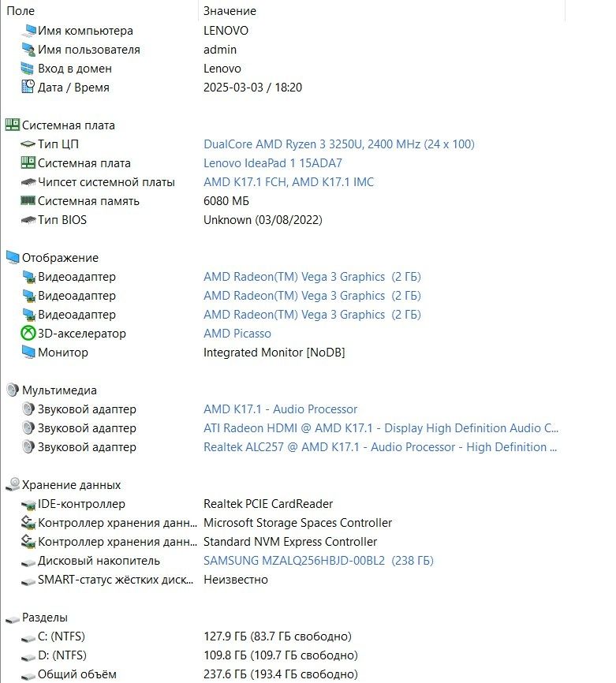Click the icon of Standard NVM Express Controller row
Viewport: 616px width, 683px height.
(28, 542)
